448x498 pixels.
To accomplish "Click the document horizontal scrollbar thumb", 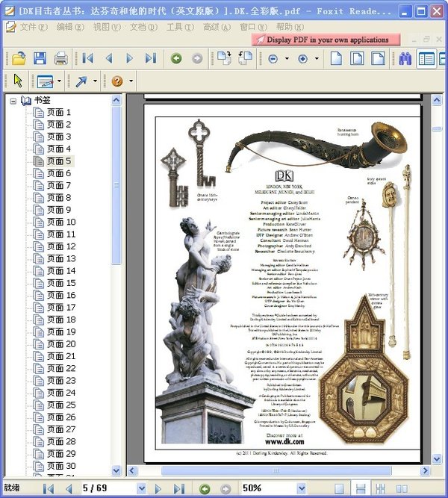I will [276, 470].
